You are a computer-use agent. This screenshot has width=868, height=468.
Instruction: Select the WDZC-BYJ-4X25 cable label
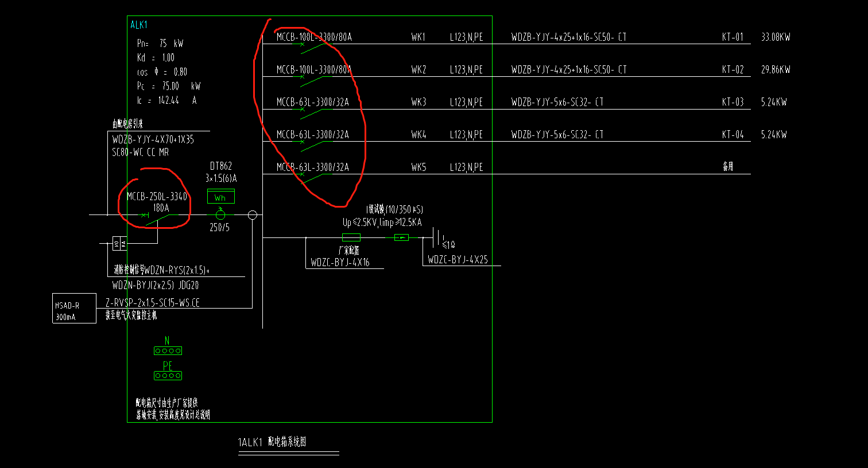[458, 260]
